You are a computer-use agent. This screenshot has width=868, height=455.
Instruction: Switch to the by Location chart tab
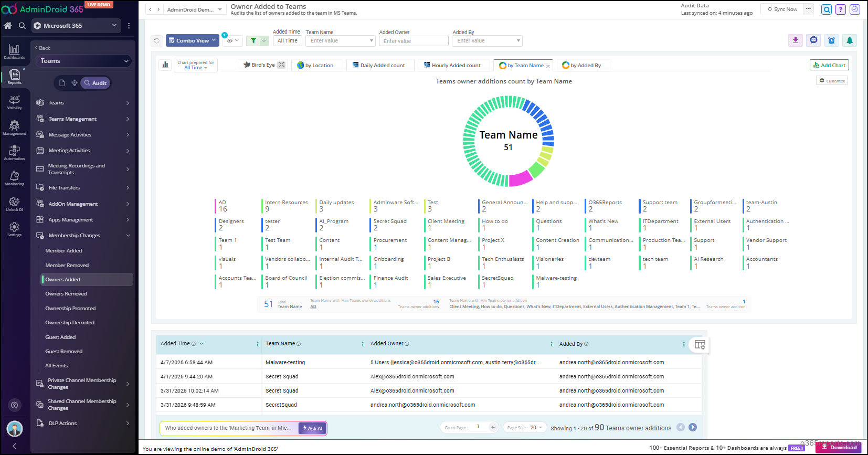(x=316, y=65)
